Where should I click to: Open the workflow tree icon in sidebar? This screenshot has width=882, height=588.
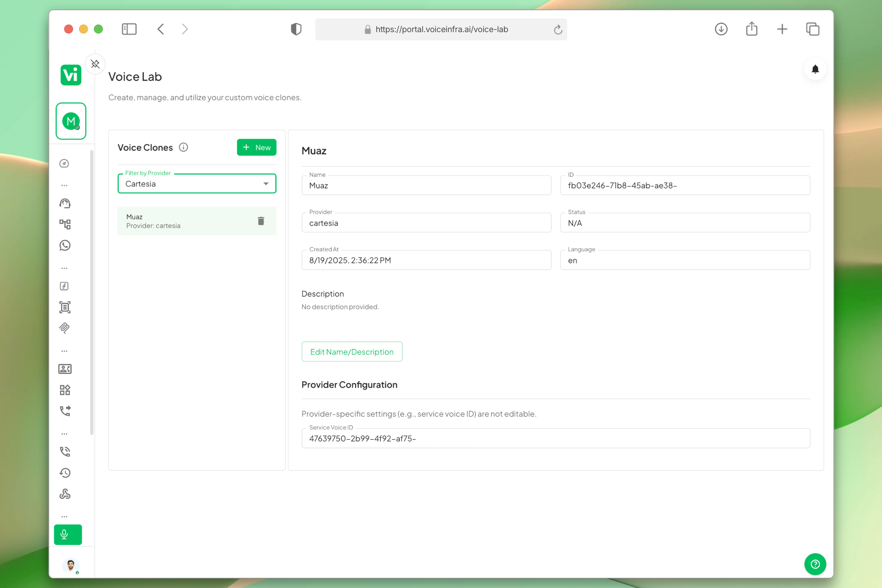(x=65, y=224)
